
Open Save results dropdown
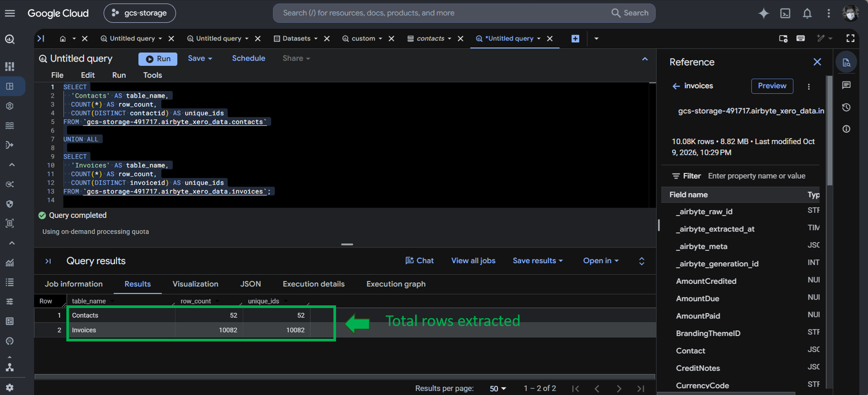(x=538, y=261)
